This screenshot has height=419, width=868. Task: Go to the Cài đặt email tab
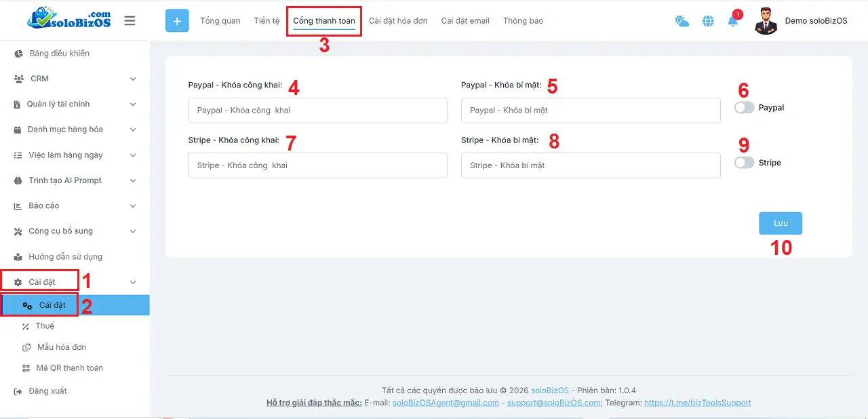465,21
